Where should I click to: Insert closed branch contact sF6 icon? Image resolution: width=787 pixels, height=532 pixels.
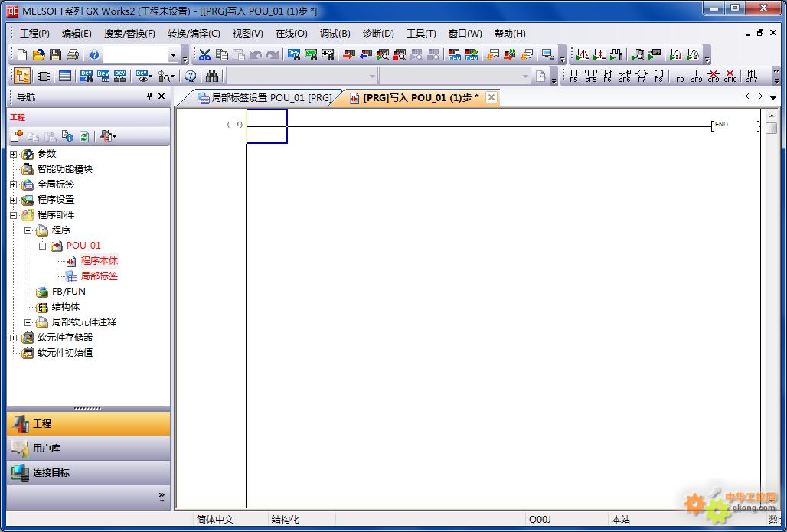625,77
